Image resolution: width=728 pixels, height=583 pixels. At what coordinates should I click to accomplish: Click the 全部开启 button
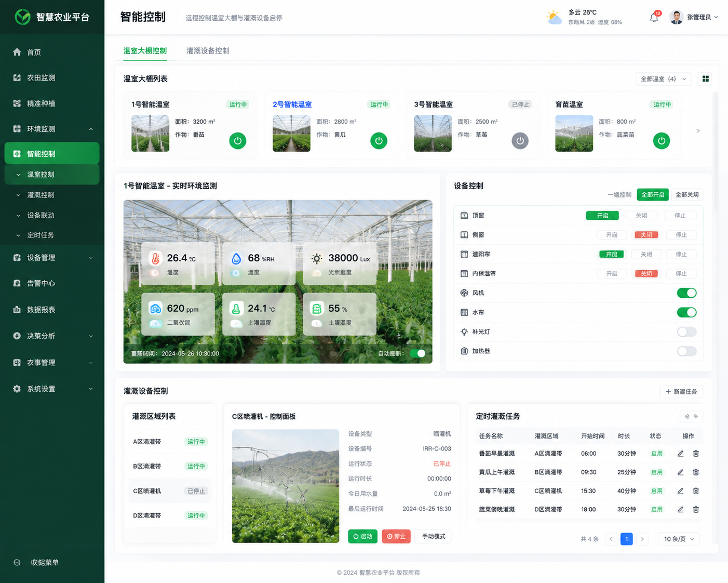click(653, 195)
